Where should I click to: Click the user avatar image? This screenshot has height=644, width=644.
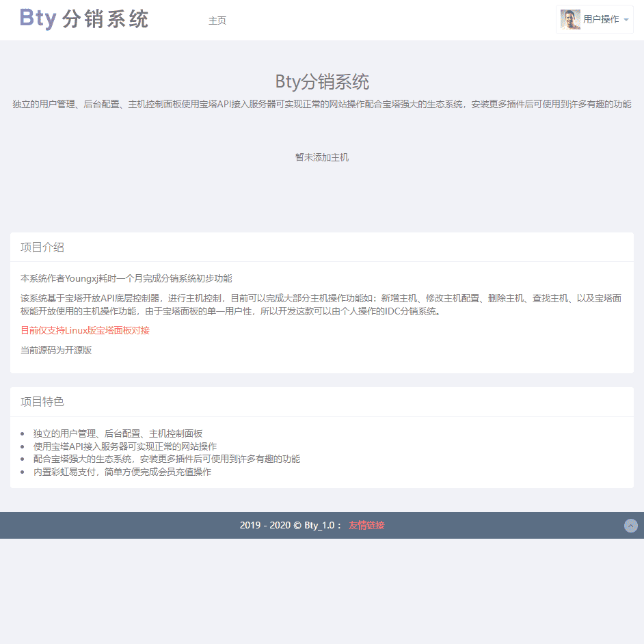click(x=570, y=19)
